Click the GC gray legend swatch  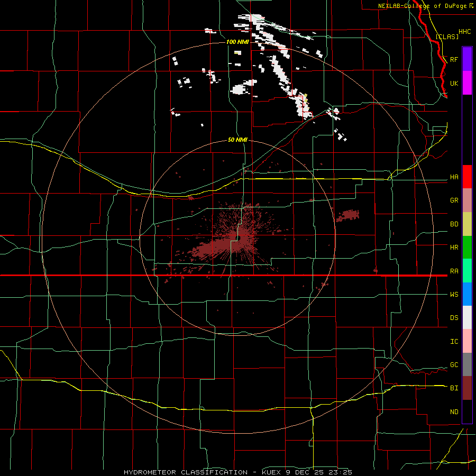click(x=467, y=364)
